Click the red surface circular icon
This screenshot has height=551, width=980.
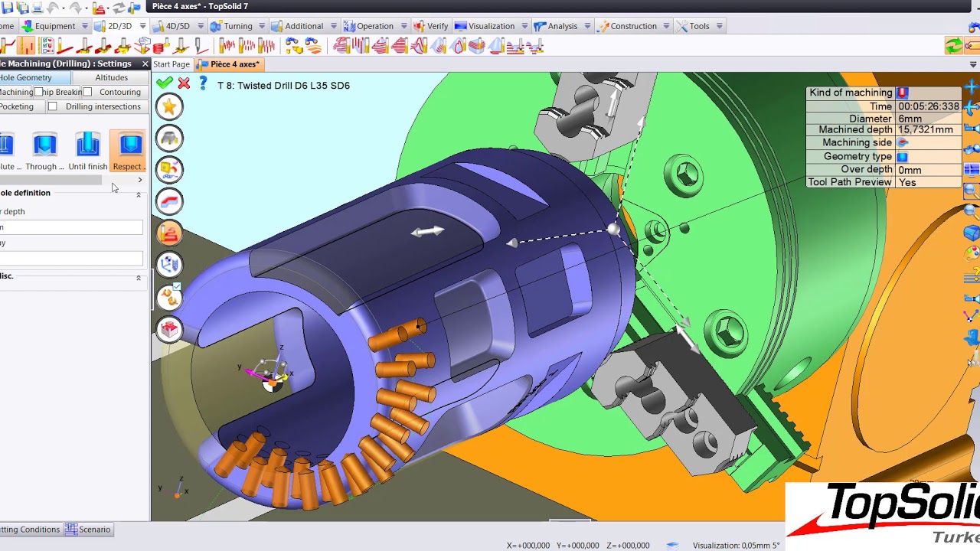[169, 201]
